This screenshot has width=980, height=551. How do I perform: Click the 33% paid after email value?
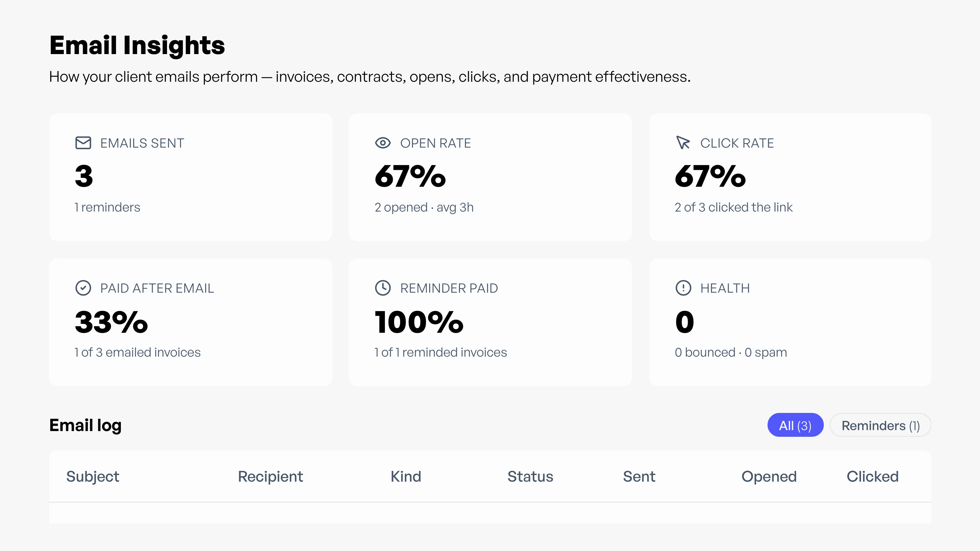[111, 322]
